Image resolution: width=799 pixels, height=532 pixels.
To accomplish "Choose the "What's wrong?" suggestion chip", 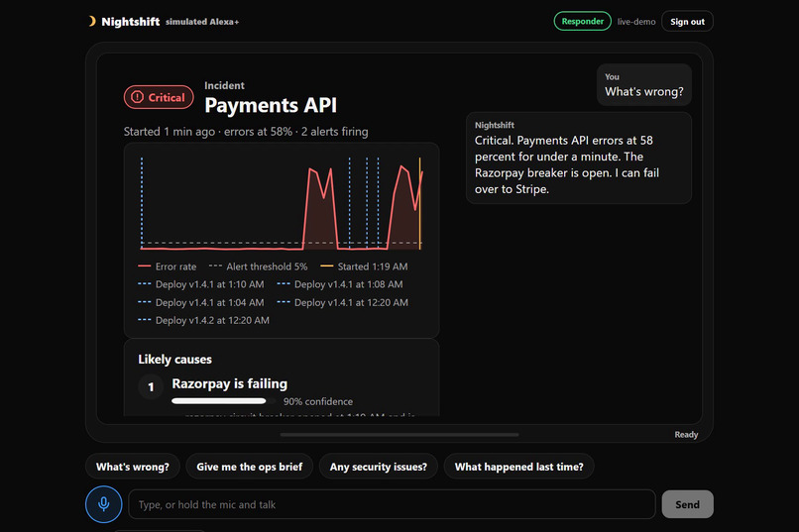I will (x=133, y=467).
